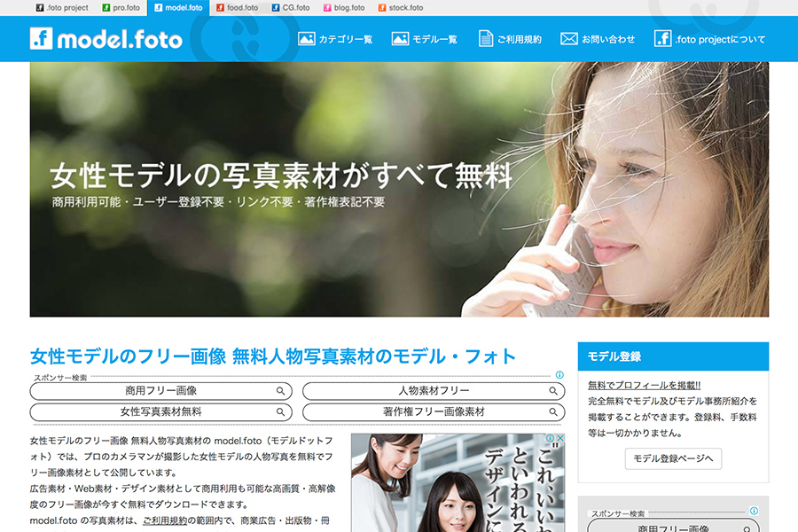Click the model.foto logo icon
Screen dimensions: 798x532
pyautogui.click(x=41, y=39)
